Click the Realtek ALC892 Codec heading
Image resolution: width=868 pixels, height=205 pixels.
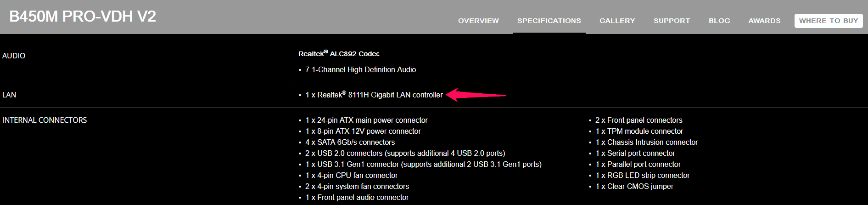pos(339,54)
